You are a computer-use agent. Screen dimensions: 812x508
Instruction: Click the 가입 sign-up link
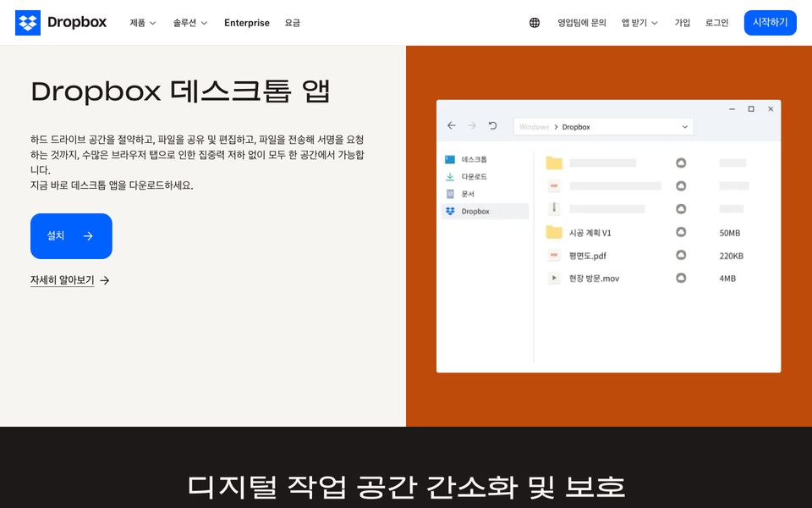click(x=682, y=23)
